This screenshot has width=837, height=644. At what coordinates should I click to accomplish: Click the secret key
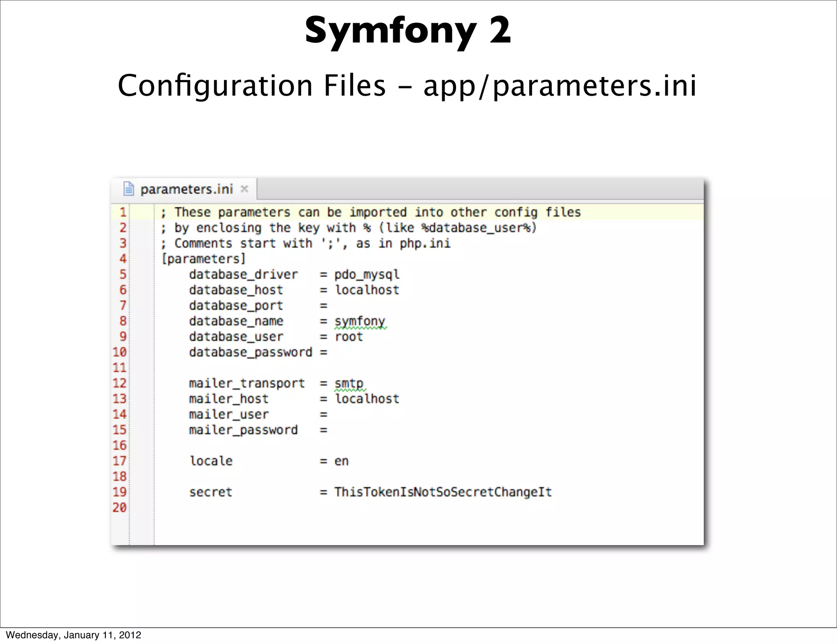coord(210,492)
